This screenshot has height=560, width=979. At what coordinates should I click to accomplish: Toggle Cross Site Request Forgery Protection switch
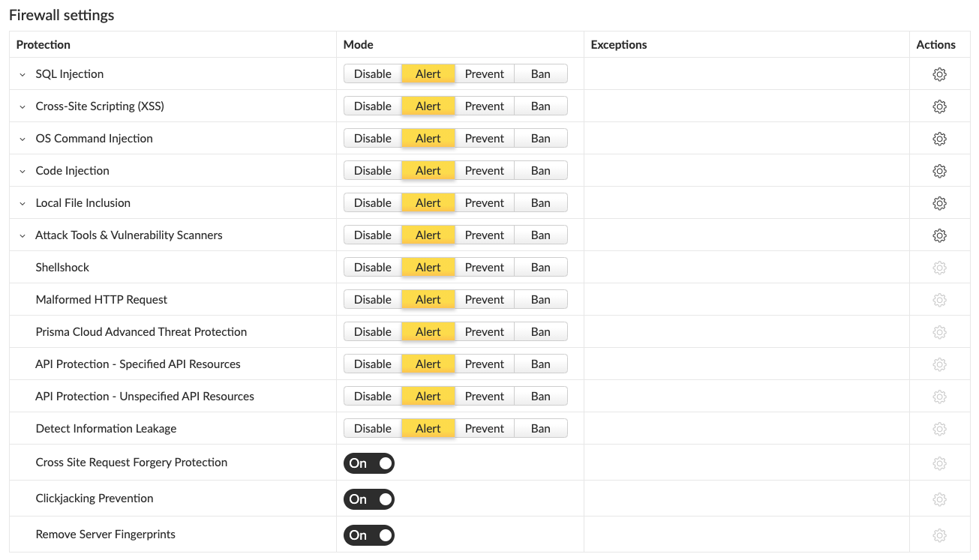coord(369,463)
